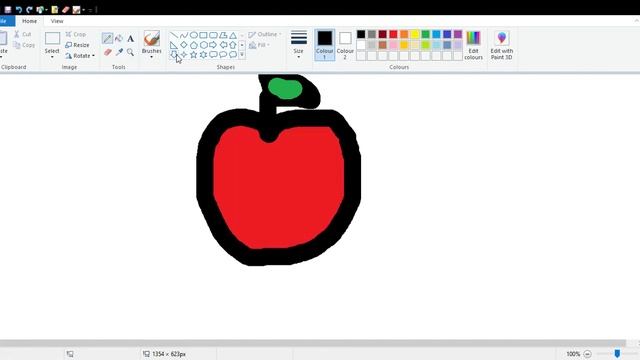640x360 pixels.
Task: Choose the Left arrow shape
Action: coord(223,45)
